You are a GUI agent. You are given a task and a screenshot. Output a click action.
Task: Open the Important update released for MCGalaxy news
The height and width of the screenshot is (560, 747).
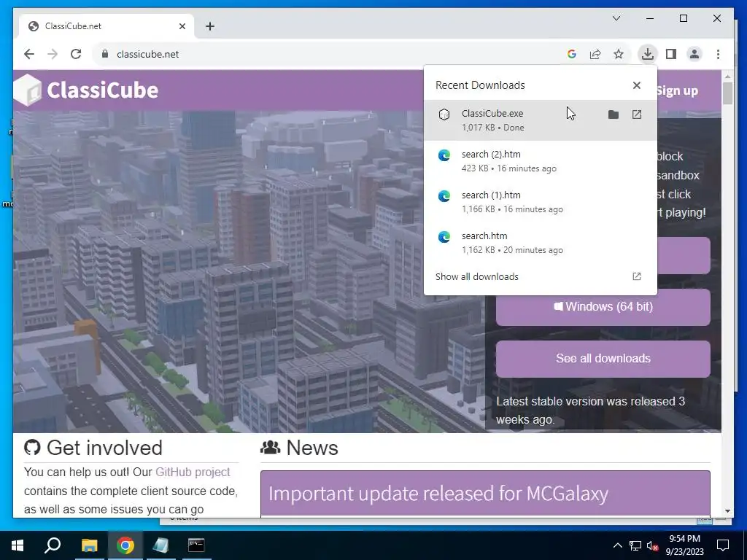[438, 494]
